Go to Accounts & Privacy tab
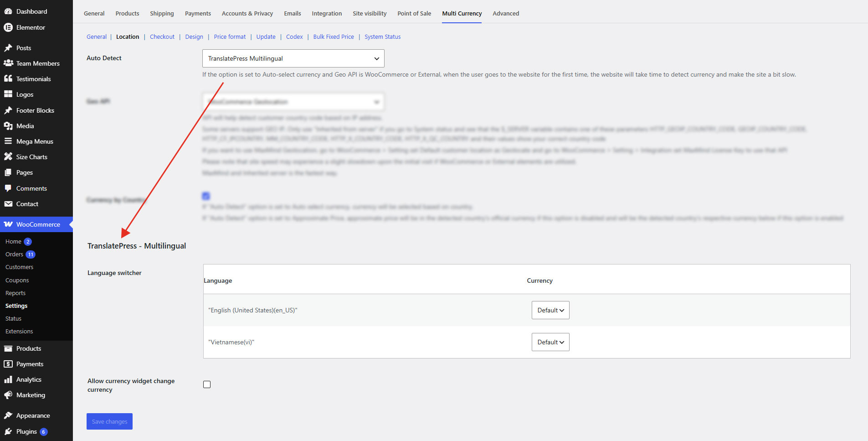This screenshot has width=868, height=441. click(247, 13)
